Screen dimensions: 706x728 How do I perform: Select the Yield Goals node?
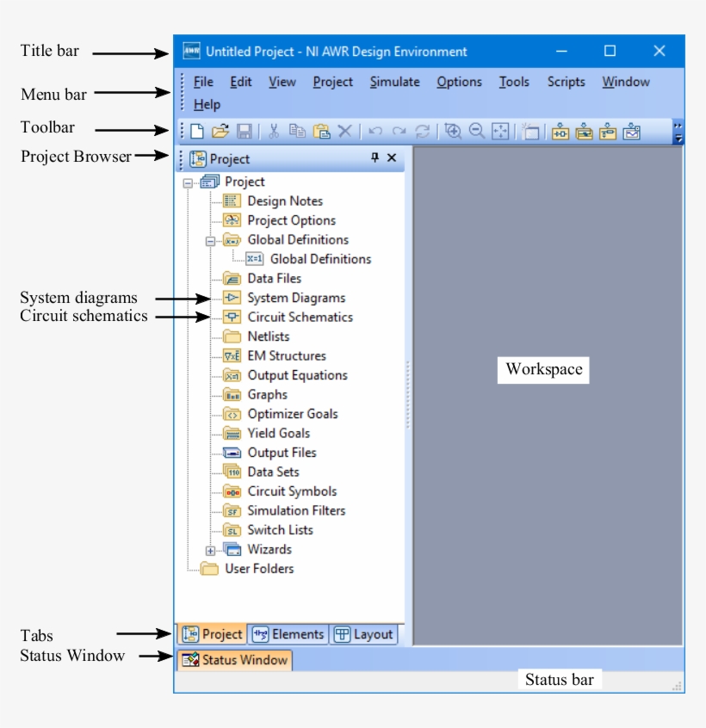[267, 433]
